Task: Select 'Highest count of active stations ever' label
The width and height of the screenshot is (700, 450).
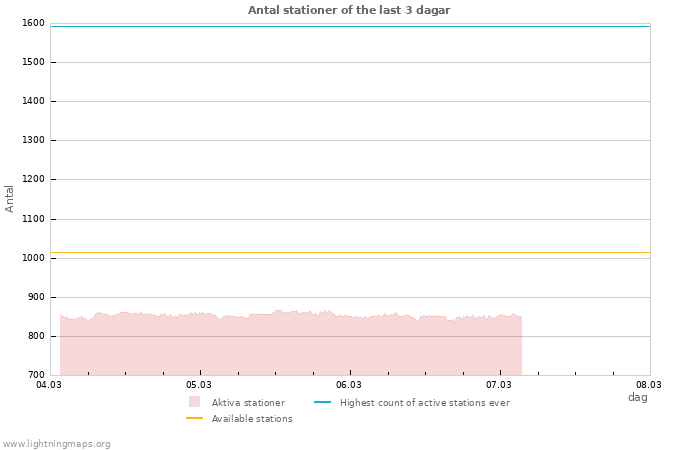Action: 424,403
